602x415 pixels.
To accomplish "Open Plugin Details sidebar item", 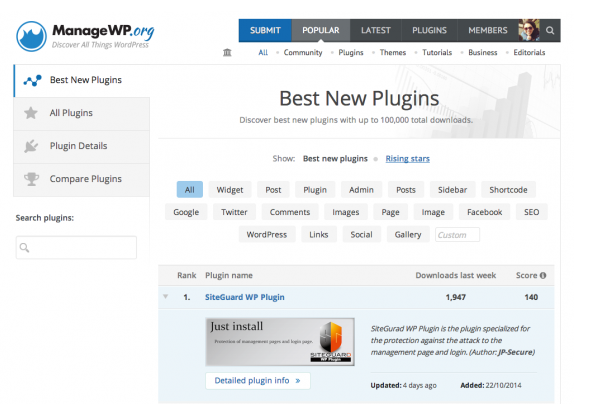I will tap(82, 146).
